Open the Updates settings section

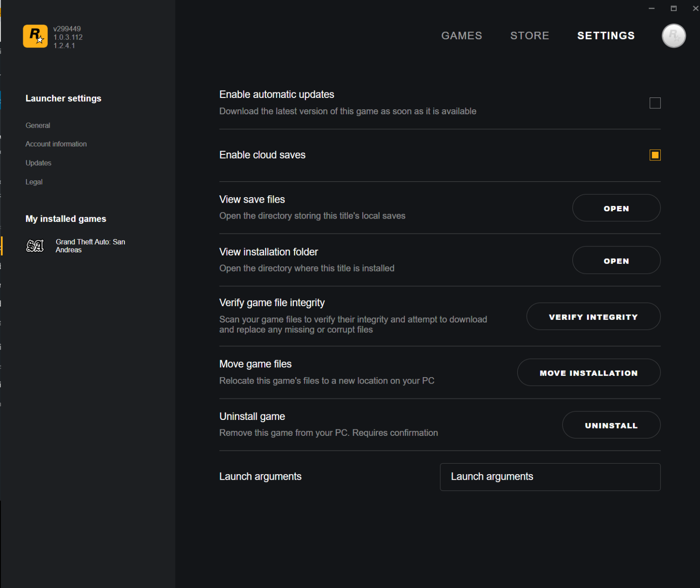click(38, 163)
